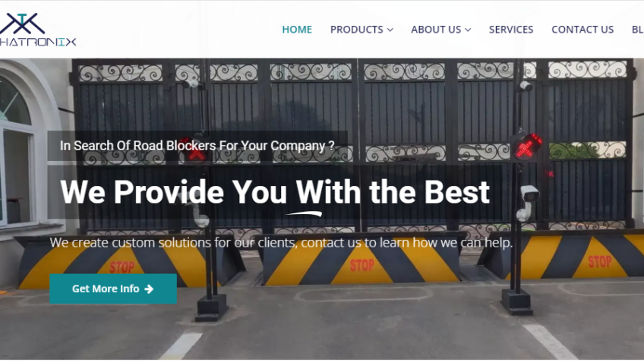Open the HOME menu item

pyautogui.click(x=297, y=30)
